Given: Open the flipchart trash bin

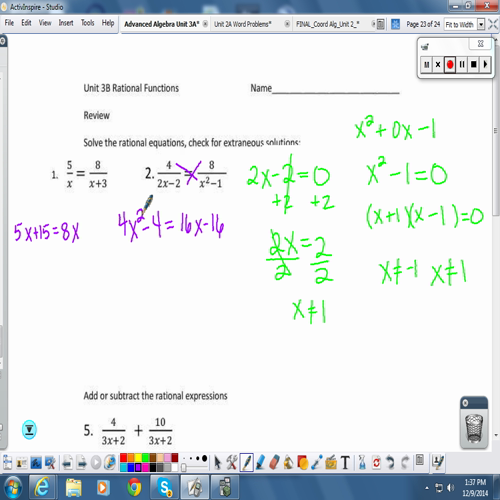Looking at the screenshot, I should [474, 428].
